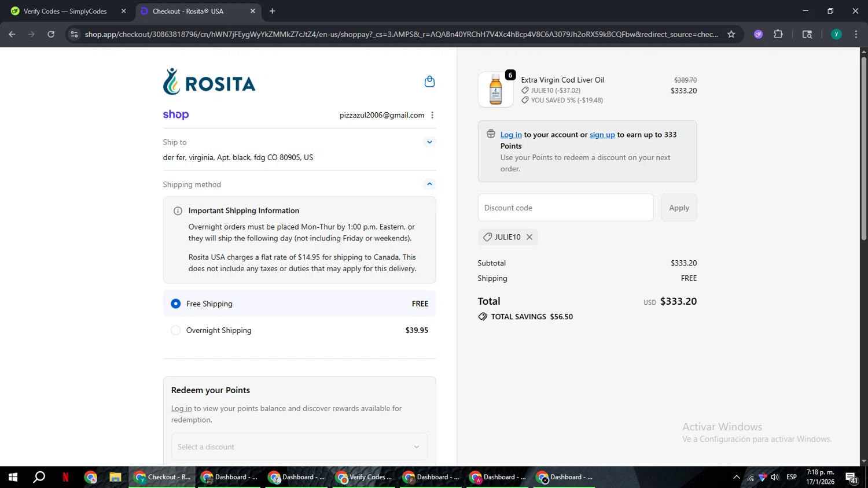This screenshot has width=868, height=488.
Task: Close the Verify Codes — SimplyCodes tab
Action: [123, 11]
